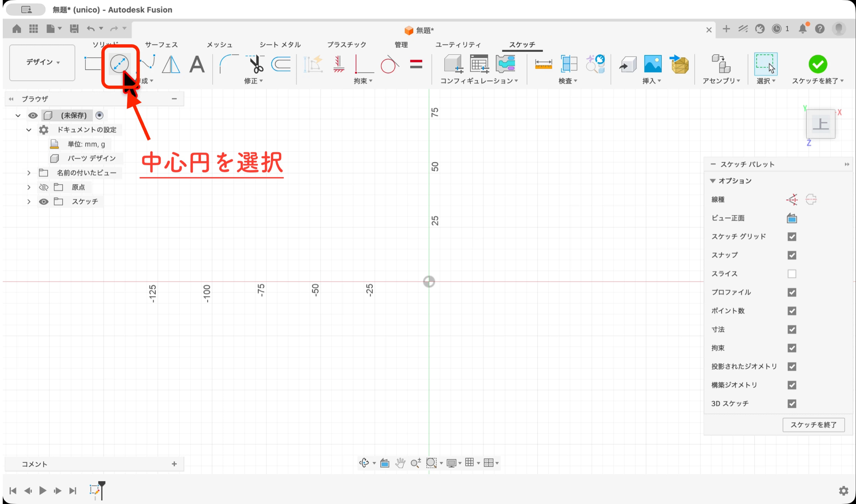Image resolution: width=856 pixels, height=504 pixels.
Task: Switch to the メッシュ tab
Action: (x=219, y=45)
